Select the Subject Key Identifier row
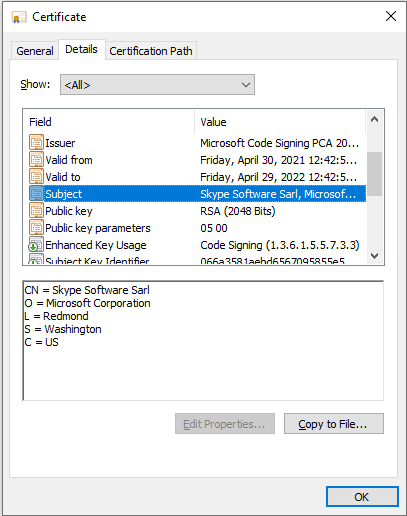Viewport: 407px width, 516px height. pos(197,261)
